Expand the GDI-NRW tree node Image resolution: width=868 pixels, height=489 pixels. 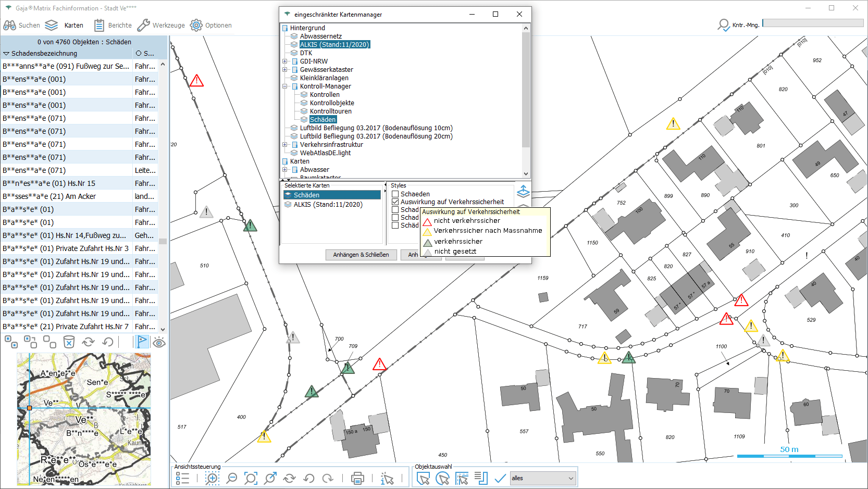285,61
